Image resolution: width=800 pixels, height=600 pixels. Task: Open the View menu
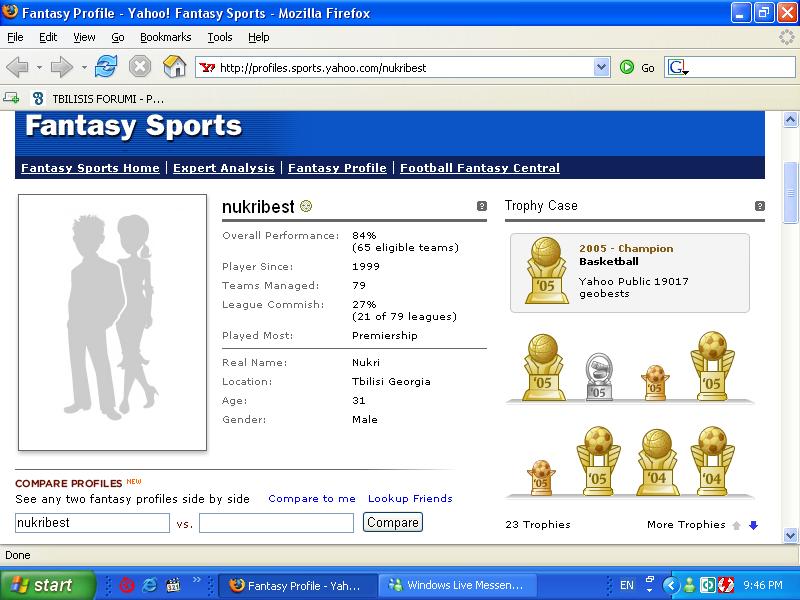[84, 37]
